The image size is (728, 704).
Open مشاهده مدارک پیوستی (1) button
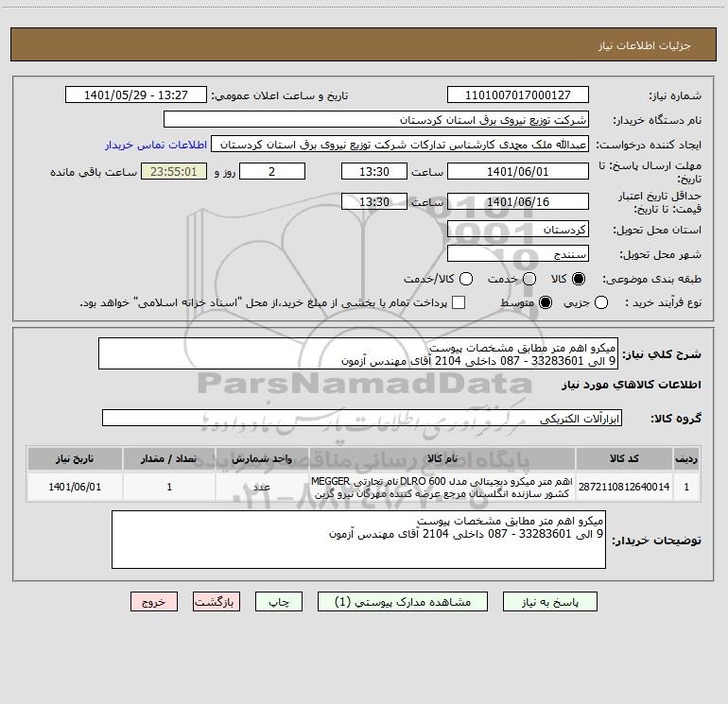403,602
